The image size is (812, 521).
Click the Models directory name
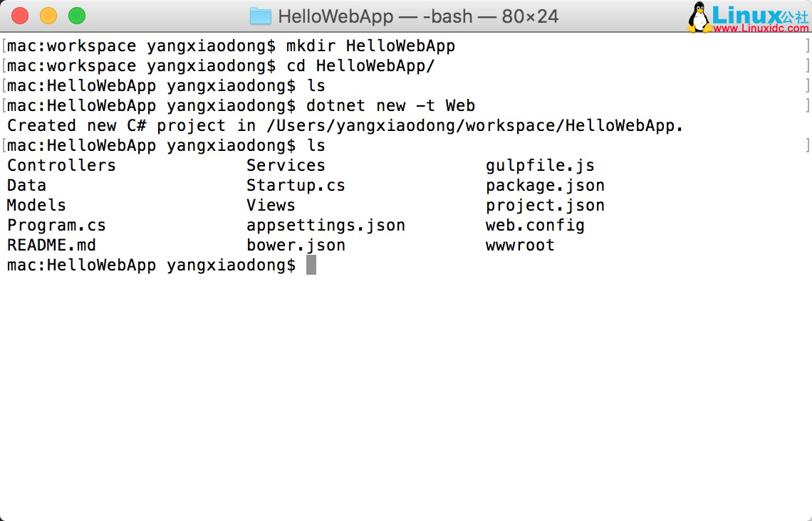click(x=36, y=205)
